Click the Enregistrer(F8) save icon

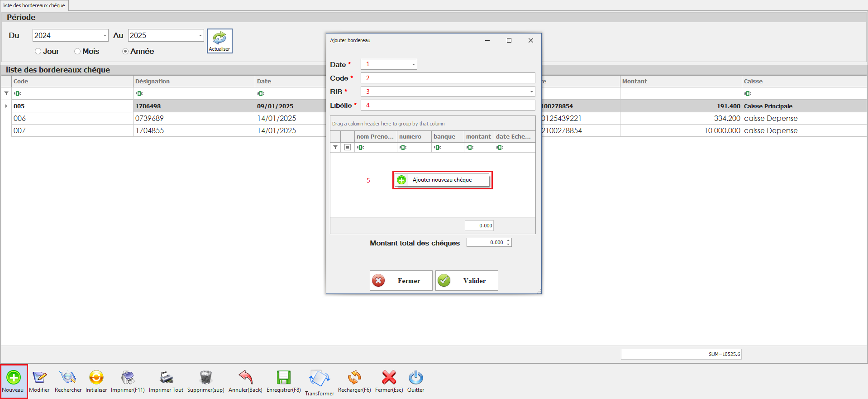(x=283, y=378)
